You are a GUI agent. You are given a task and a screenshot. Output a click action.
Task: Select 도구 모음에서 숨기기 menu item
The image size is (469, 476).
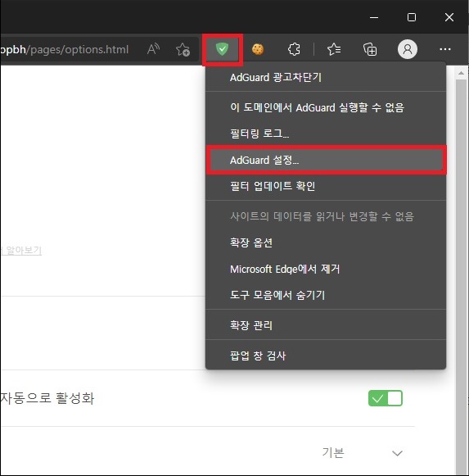pos(326,295)
